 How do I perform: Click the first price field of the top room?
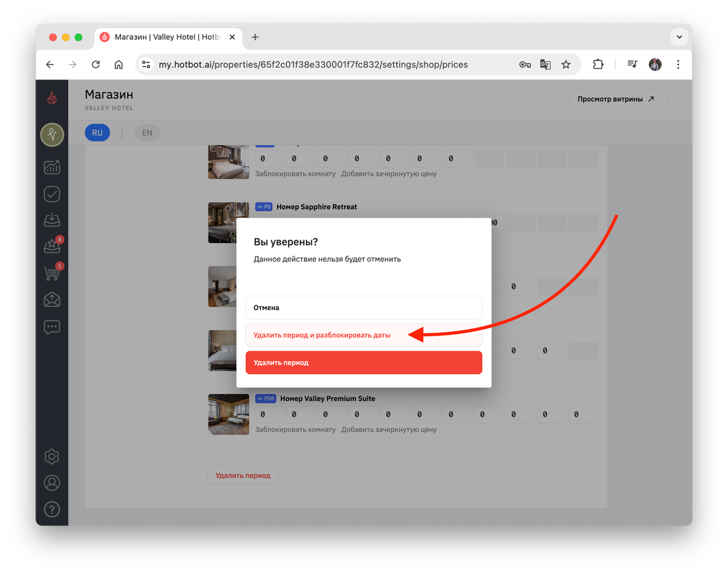coord(269,159)
